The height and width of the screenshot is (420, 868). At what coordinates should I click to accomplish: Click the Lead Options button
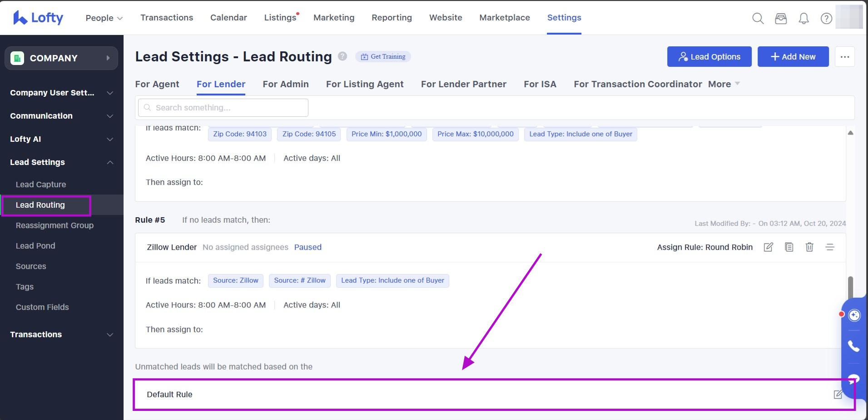(709, 57)
